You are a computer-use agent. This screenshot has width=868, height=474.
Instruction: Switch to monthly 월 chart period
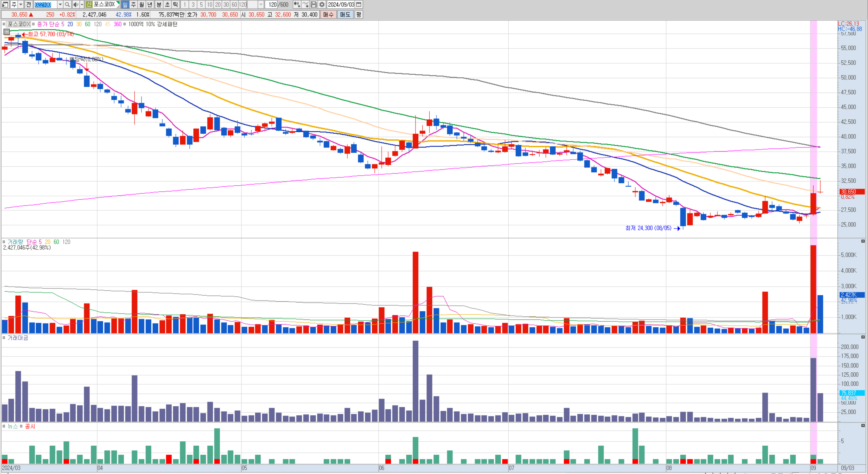point(142,4)
